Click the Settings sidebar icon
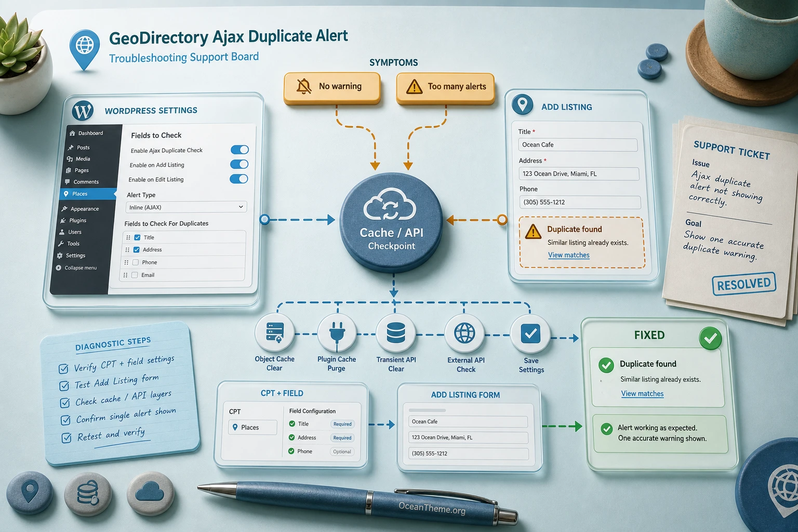Viewport: 798px width, 532px height. click(60, 256)
